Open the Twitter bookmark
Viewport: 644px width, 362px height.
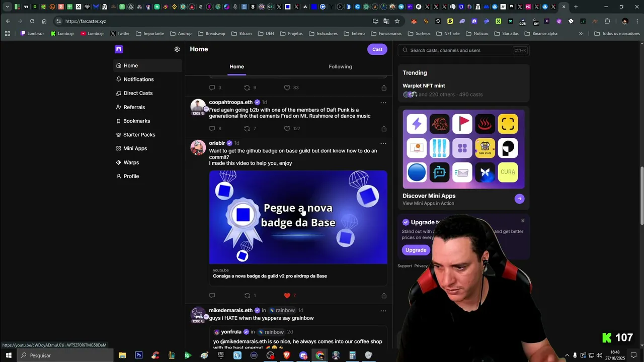coord(120,34)
